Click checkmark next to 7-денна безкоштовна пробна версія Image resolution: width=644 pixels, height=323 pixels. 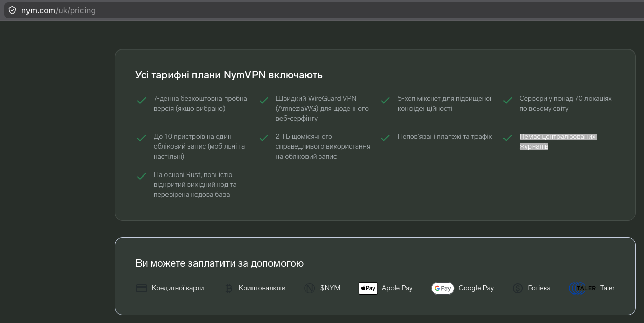tap(142, 100)
